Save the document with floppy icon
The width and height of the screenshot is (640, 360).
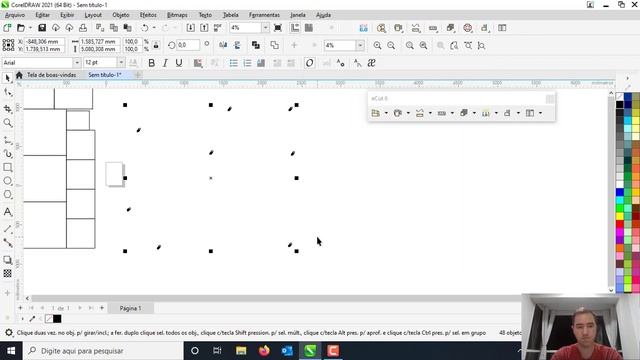(x=42, y=28)
